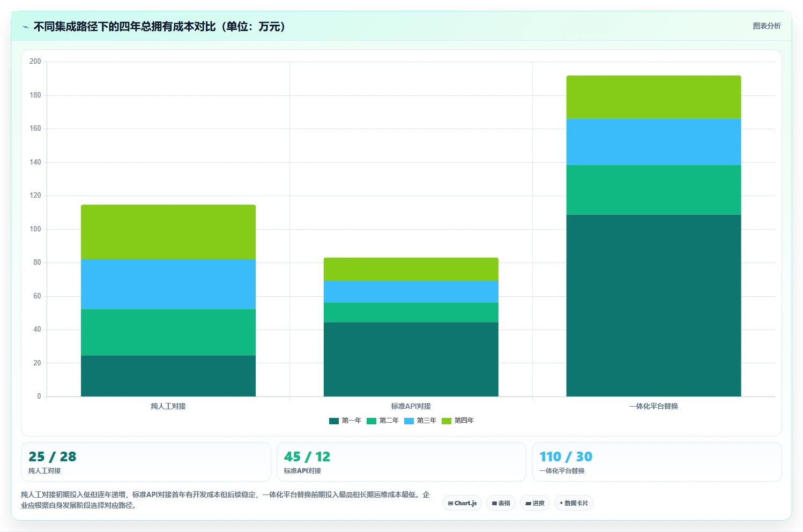The width and height of the screenshot is (803, 532).
Task: Open the 110 / 30 一体化平台替换 stat card
Action: tap(657, 462)
